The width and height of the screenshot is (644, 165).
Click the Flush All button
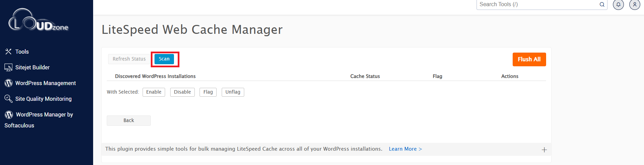click(529, 59)
